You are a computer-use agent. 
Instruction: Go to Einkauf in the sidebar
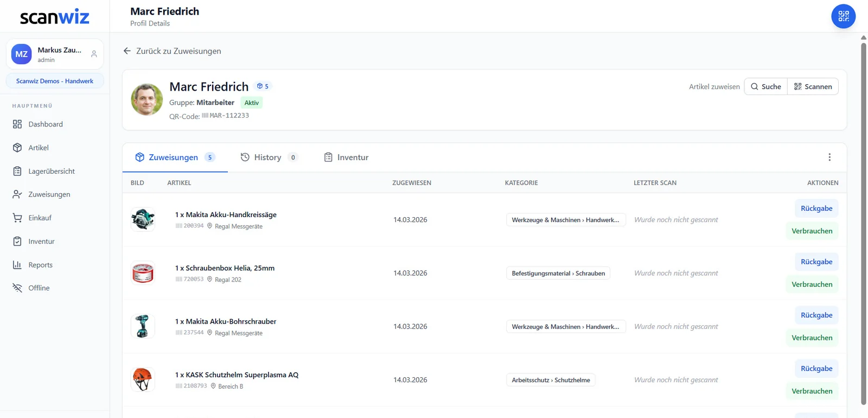click(55, 218)
